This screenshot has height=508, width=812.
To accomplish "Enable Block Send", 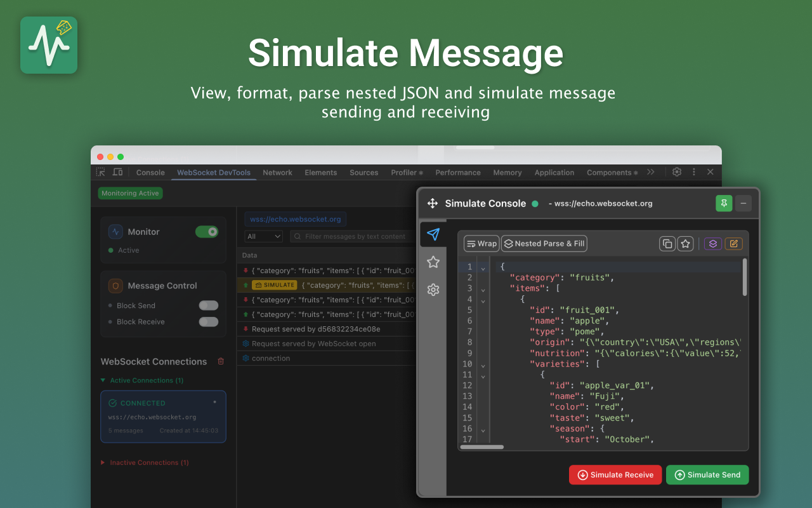I will click(x=208, y=305).
